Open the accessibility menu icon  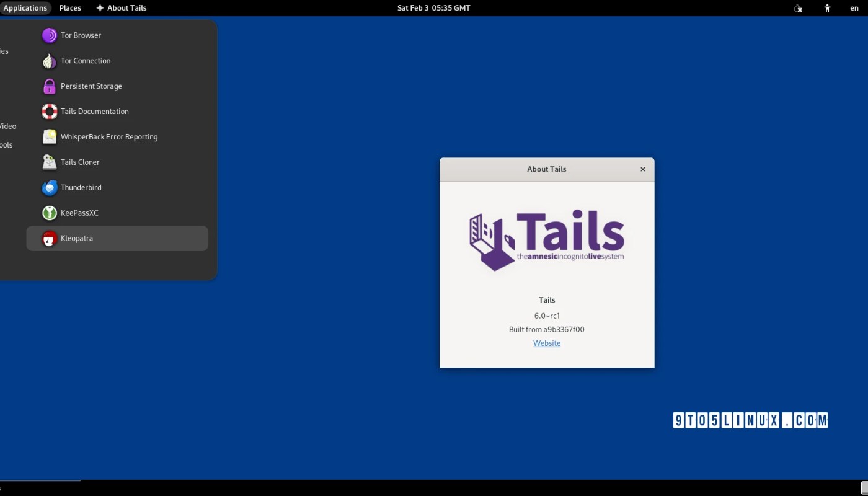tap(827, 8)
